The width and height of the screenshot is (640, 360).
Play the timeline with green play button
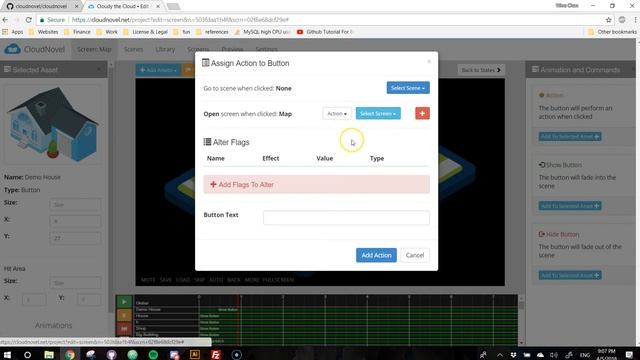point(124,302)
